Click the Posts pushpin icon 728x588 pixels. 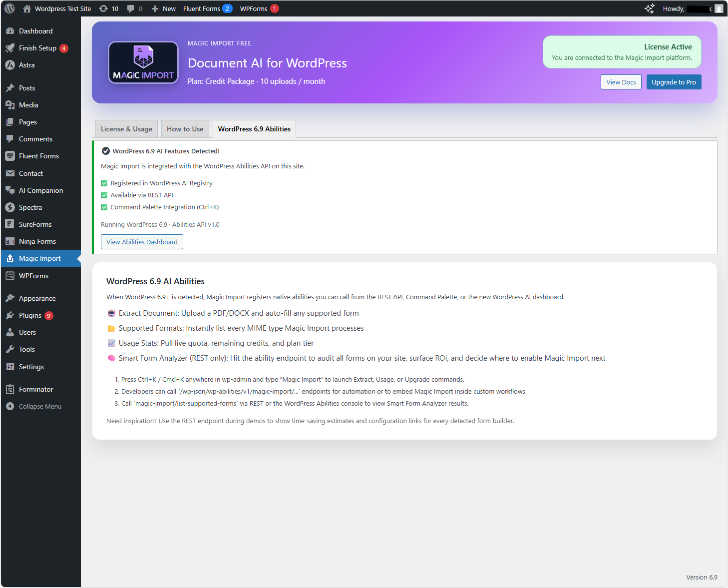pyautogui.click(x=10, y=88)
